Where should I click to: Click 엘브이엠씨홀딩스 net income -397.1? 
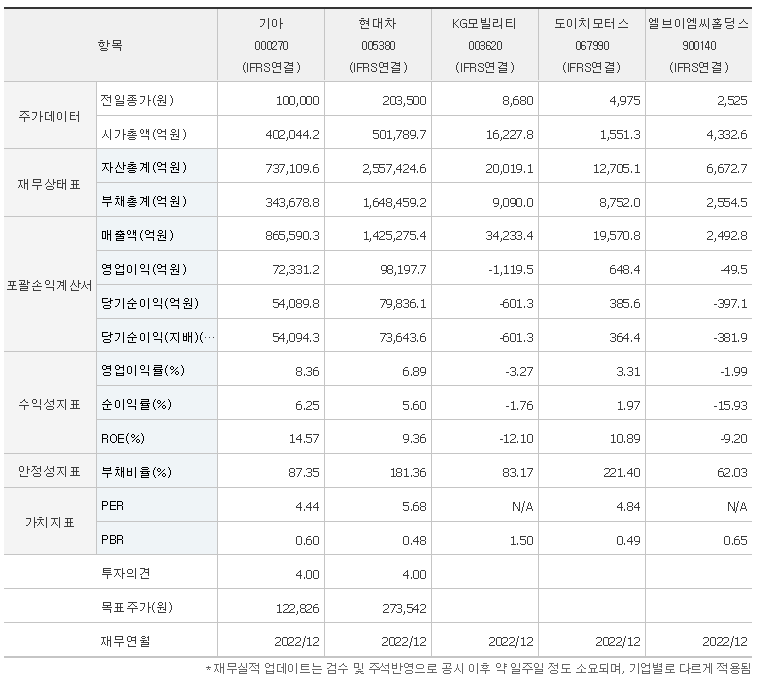coord(730,304)
